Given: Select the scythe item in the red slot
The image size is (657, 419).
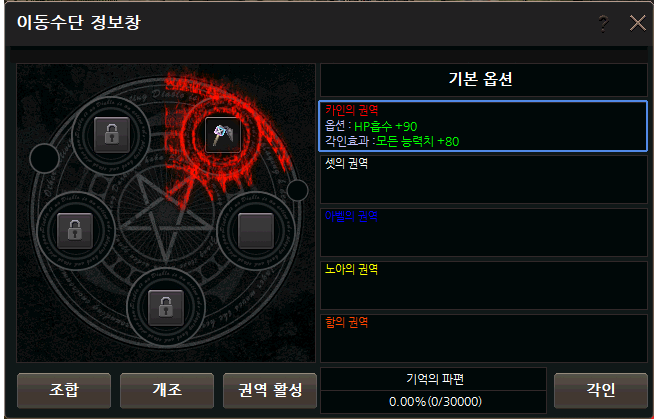Looking at the screenshot, I should click(223, 134).
